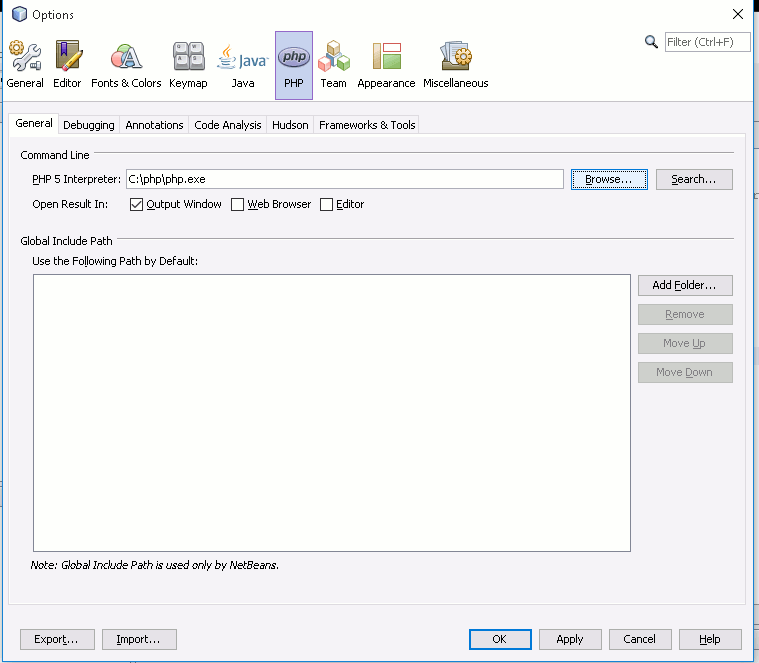
Task: Click Search for PHP interpreter
Action: coord(694,180)
